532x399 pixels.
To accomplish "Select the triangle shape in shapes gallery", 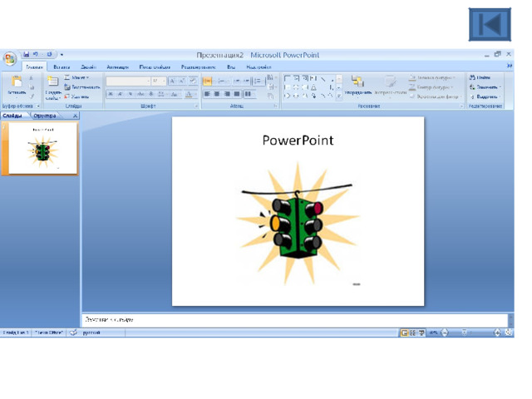I will [x=313, y=87].
